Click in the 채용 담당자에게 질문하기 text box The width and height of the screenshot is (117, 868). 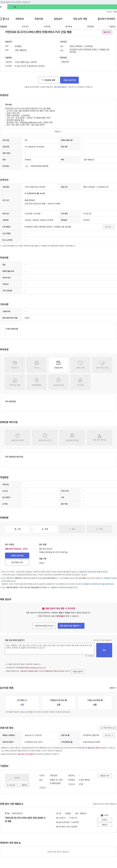[x=49, y=649]
